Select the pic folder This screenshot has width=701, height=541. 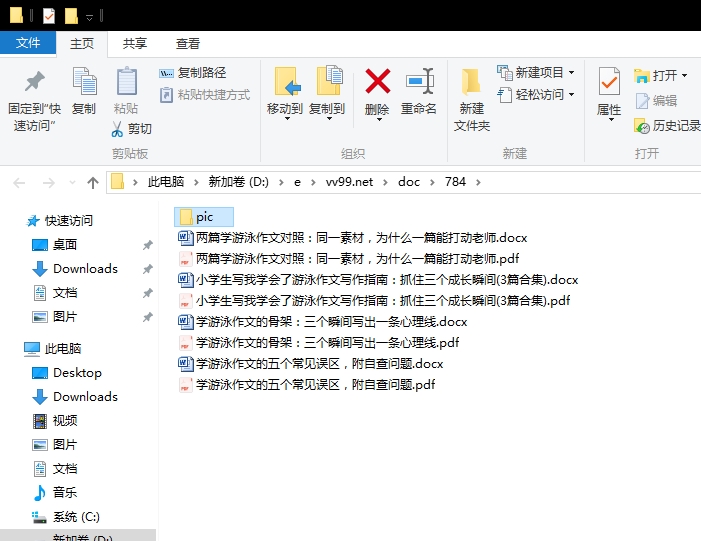point(204,217)
